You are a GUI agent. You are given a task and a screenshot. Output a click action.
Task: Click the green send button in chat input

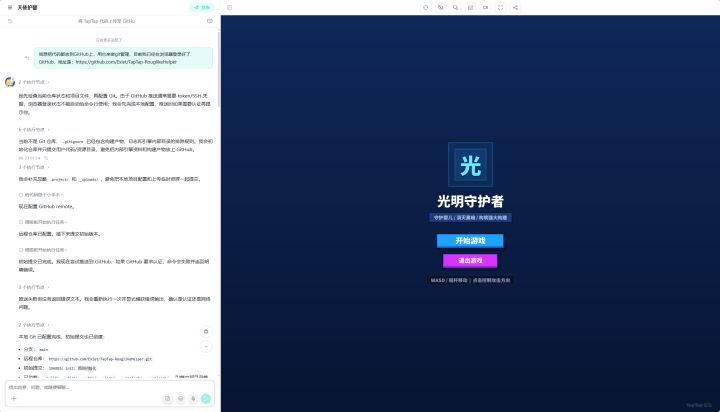(206, 399)
